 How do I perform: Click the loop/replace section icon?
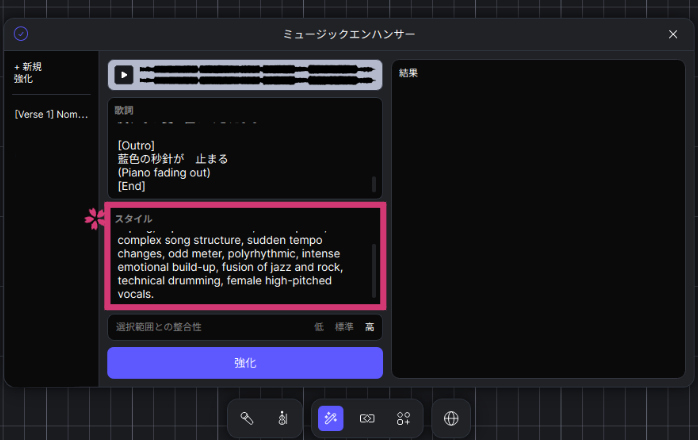tap(367, 418)
